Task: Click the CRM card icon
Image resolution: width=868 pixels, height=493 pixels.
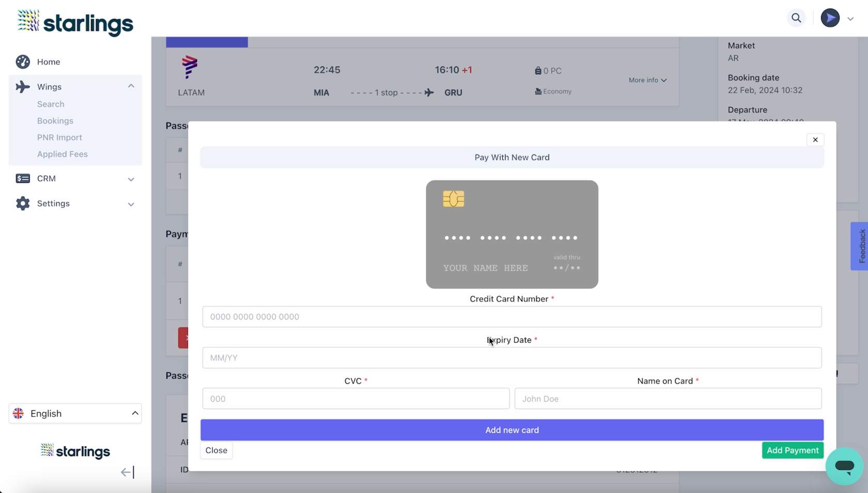Action: (x=23, y=179)
